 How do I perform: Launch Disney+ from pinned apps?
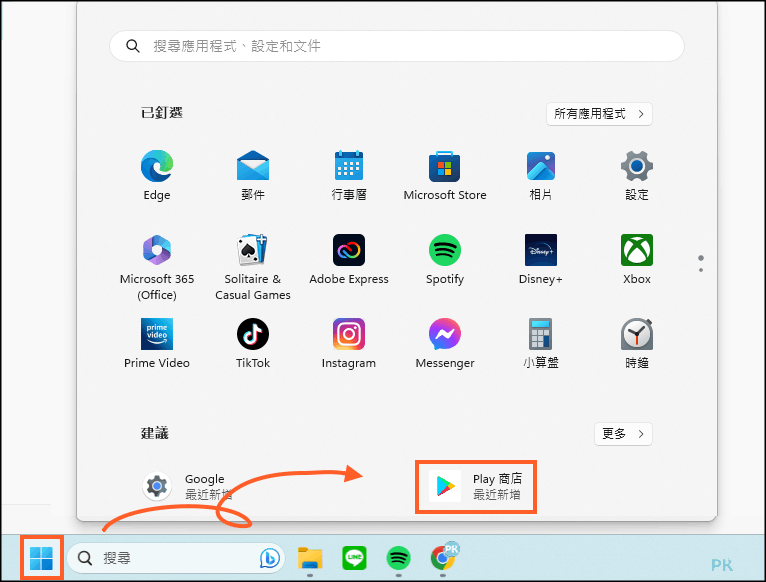point(540,259)
